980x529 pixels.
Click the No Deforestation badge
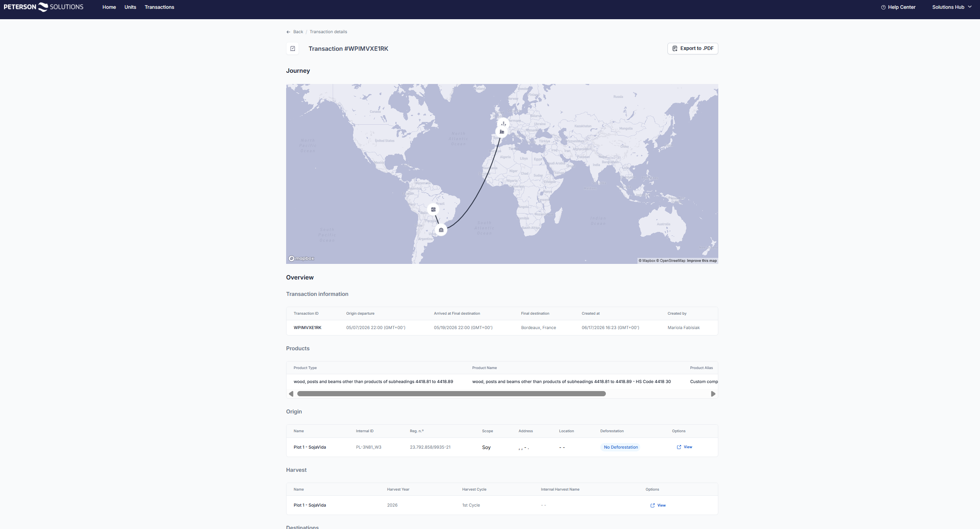pos(621,447)
